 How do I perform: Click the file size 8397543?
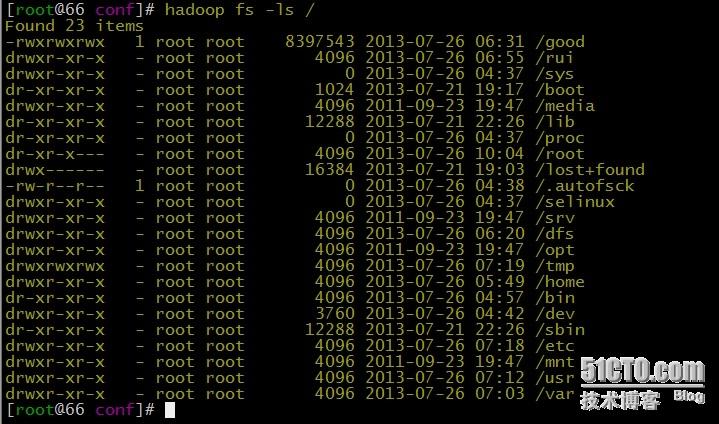pyautogui.click(x=320, y=42)
